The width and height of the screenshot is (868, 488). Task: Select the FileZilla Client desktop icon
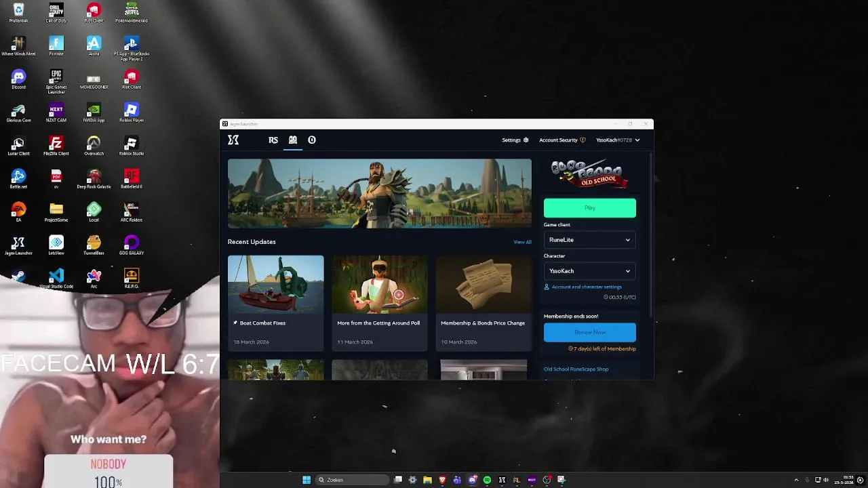click(56, 146)
